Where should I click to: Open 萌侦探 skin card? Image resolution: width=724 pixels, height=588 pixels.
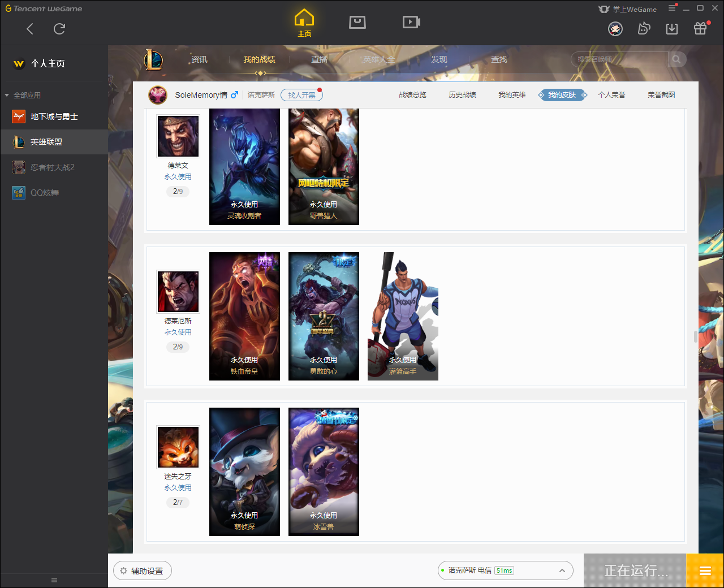tap(244, 472)
